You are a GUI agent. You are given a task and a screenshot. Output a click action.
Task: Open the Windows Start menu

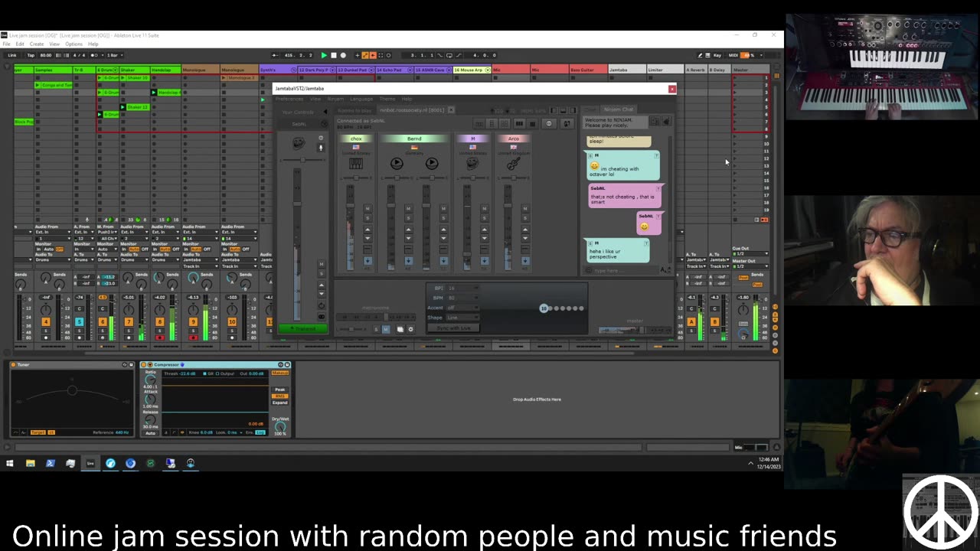pos(10,463)
